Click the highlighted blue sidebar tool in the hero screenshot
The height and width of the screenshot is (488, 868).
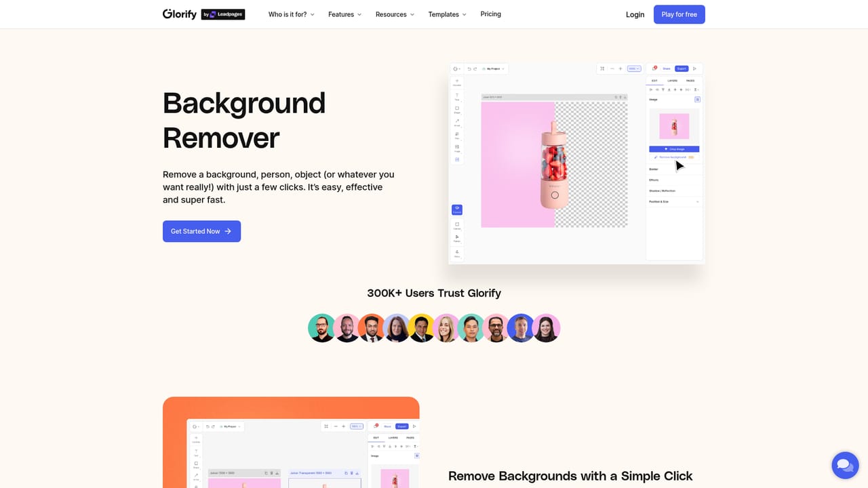coord(457,210)
